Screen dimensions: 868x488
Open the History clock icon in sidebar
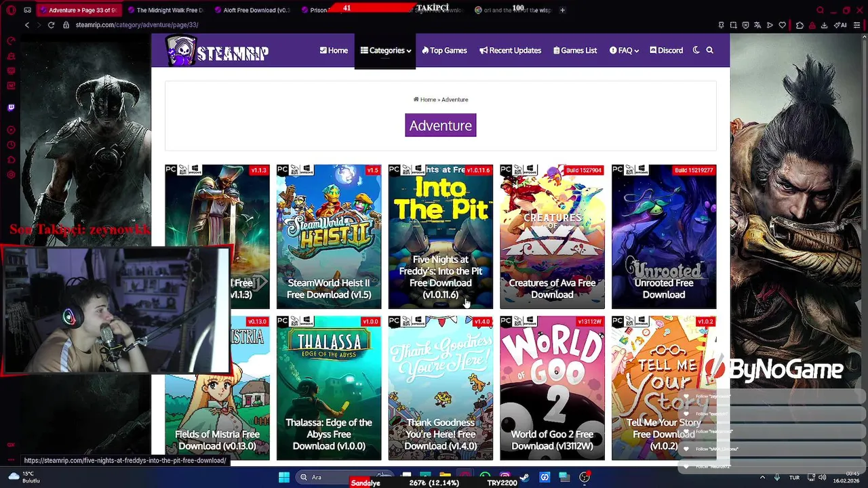tap(11, 144)
